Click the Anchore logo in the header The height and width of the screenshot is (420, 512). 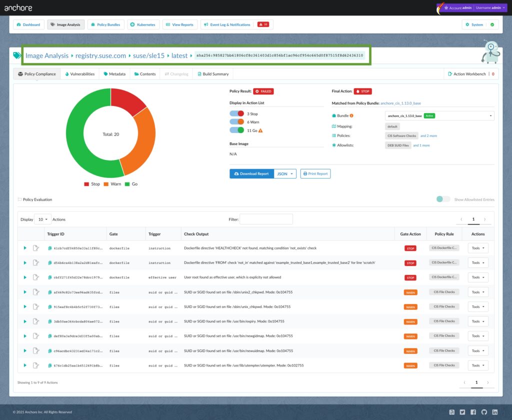pyautogui.click(x=19, y=7)
